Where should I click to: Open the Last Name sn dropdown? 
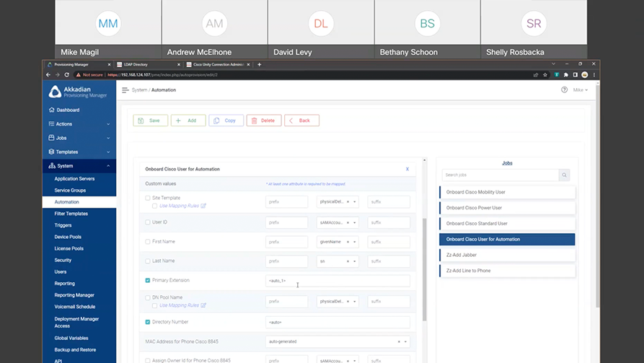pos(338,261)
